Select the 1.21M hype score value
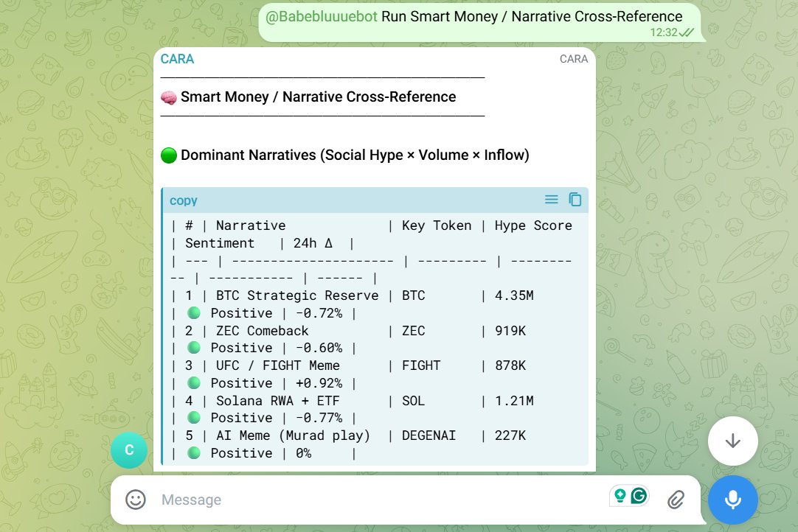Screen dimensions: 798x532 [514, 401]
